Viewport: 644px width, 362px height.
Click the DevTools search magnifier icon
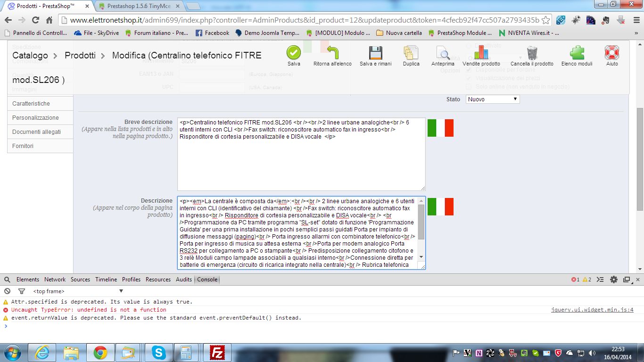[x=7, y=280]
